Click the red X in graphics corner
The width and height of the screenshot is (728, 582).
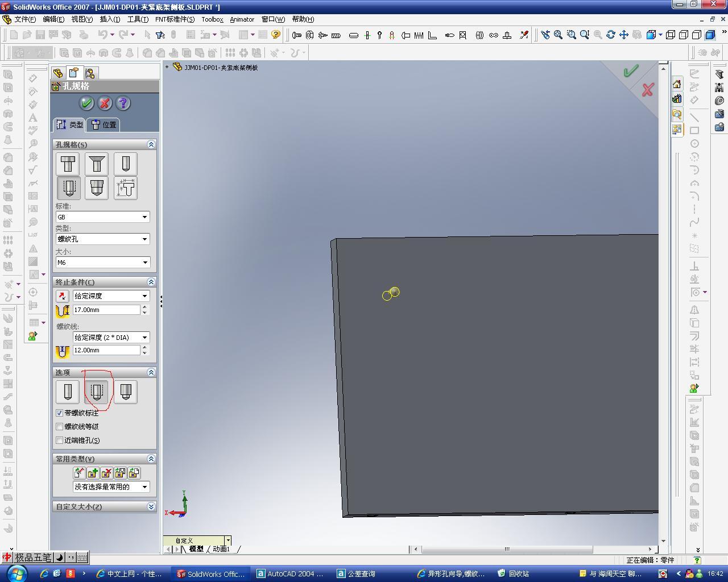coord(647,90)
